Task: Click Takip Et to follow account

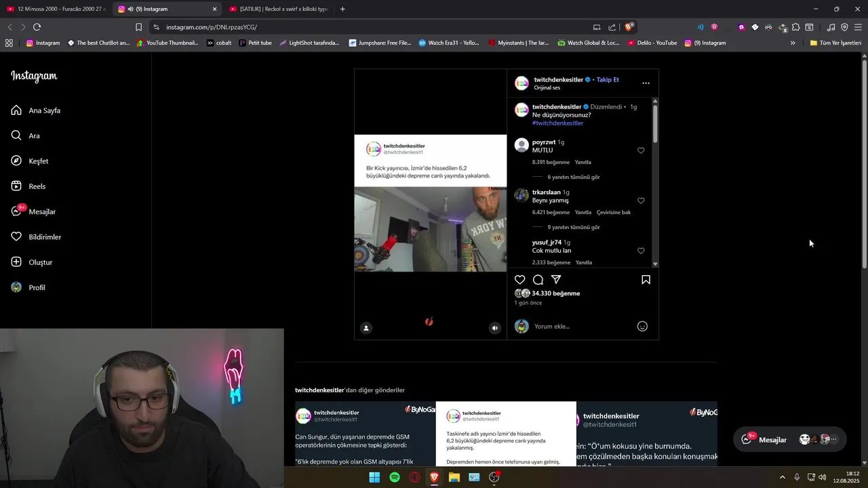Action: click(608, 80)
